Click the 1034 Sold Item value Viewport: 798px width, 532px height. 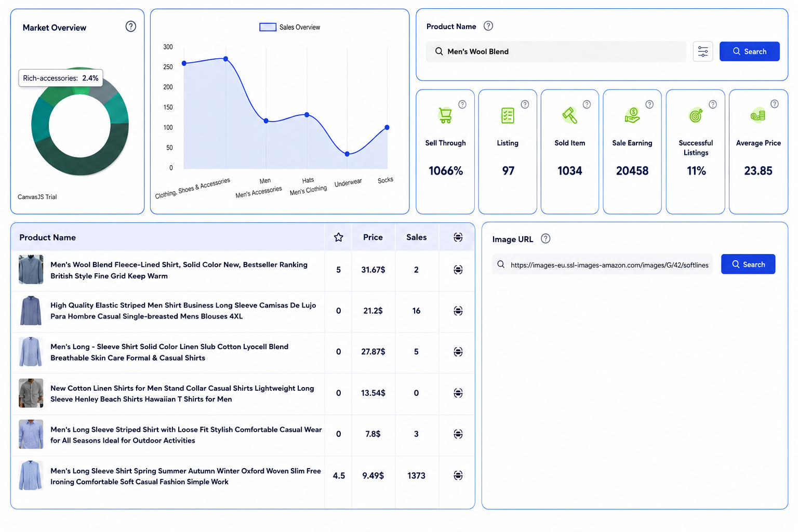pyautogui.click(x=570, y=171)
